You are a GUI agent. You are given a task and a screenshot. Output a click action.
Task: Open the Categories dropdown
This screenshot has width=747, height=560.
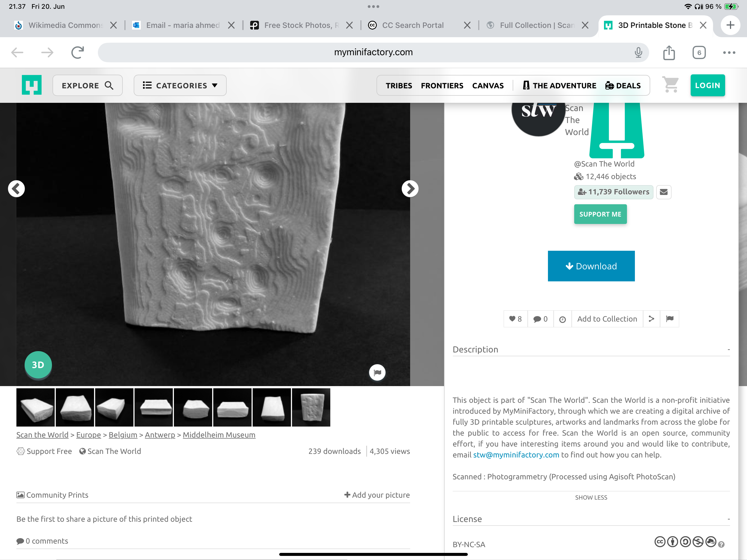[x=180, y=86]
